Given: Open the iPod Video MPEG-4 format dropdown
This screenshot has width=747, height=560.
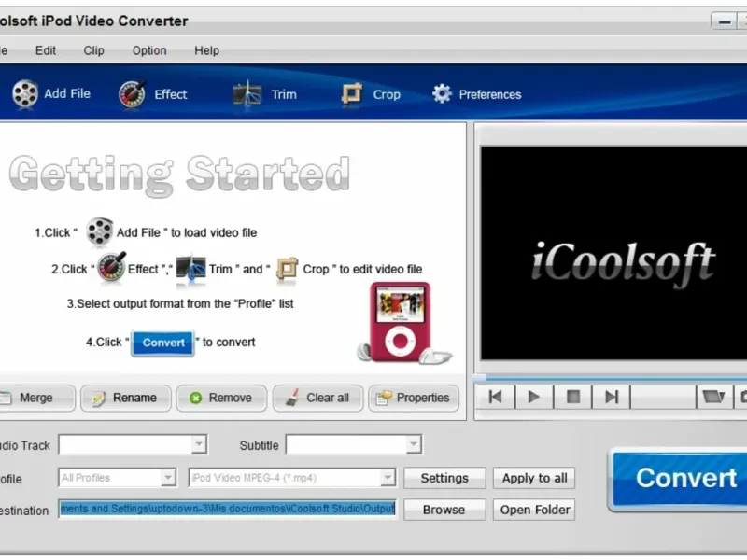Looking at the screenshot, I should point(388,478).
